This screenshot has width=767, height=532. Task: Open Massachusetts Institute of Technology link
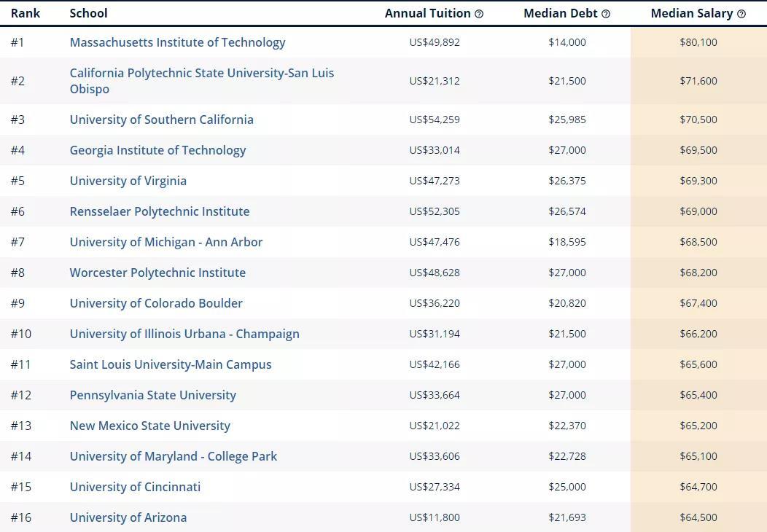177,42
